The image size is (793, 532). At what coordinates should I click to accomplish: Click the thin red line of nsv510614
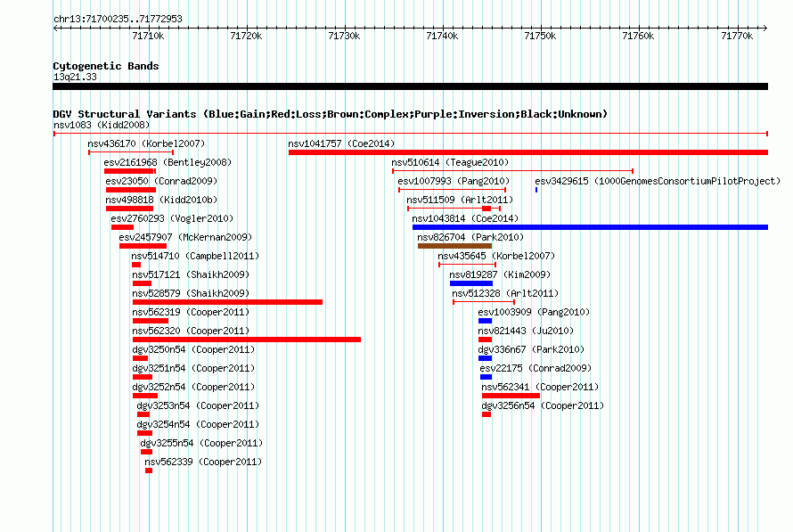(x=513, y=171)
